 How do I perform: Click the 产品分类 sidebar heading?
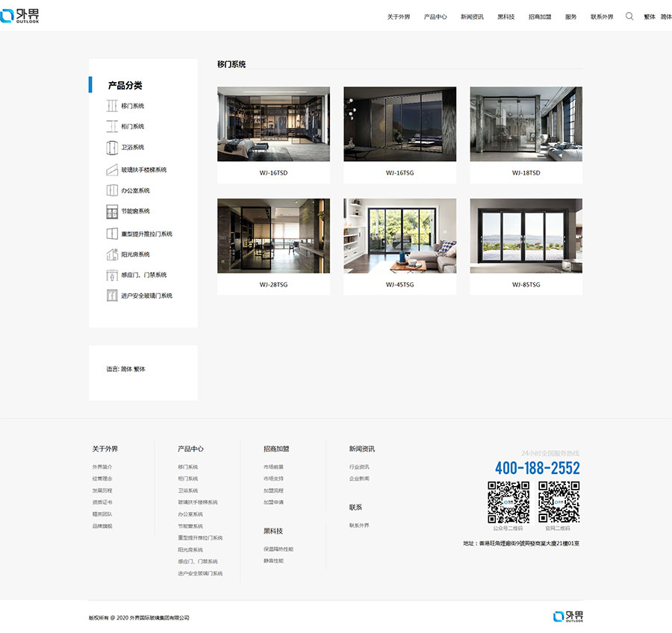pos(125,85)
